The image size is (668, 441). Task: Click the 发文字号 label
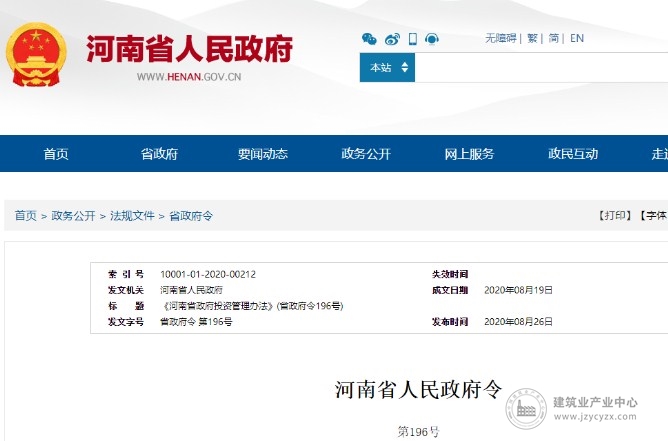tap(126, 322)
